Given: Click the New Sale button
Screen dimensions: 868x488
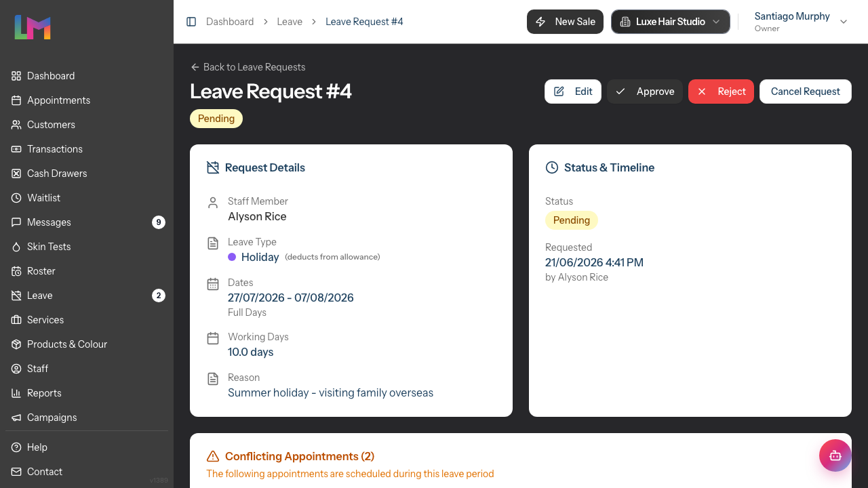Looking at the screenshot, I should [565, 22].
